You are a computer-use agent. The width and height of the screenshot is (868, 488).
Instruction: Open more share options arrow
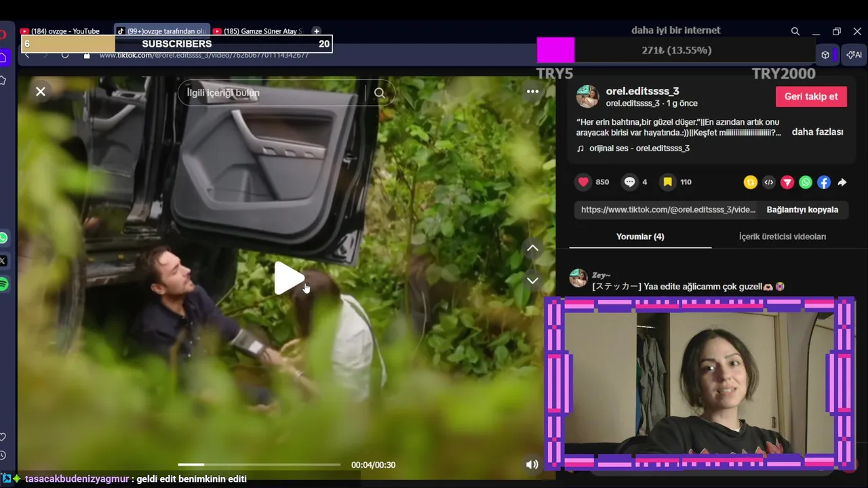click(x=842, y=182)
